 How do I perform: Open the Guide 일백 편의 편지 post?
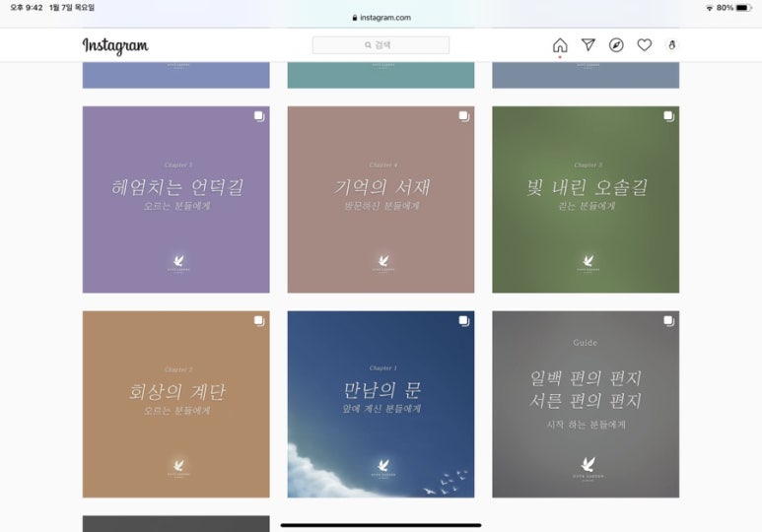(586, 404)
